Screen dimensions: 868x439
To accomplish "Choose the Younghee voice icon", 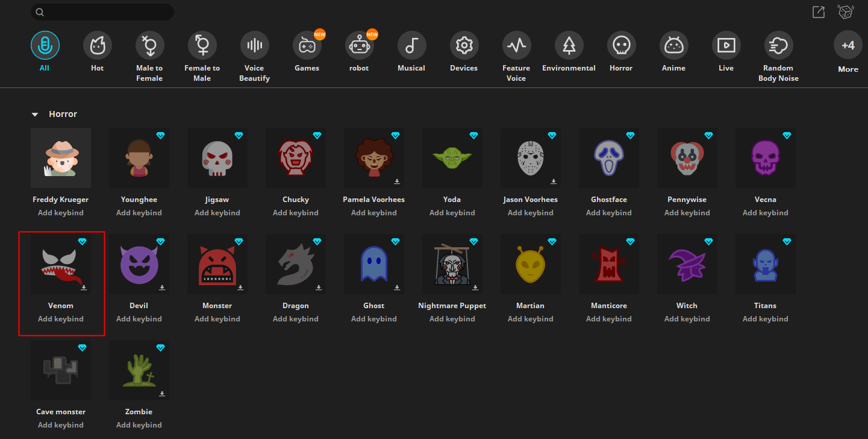I will coord(139,158).
